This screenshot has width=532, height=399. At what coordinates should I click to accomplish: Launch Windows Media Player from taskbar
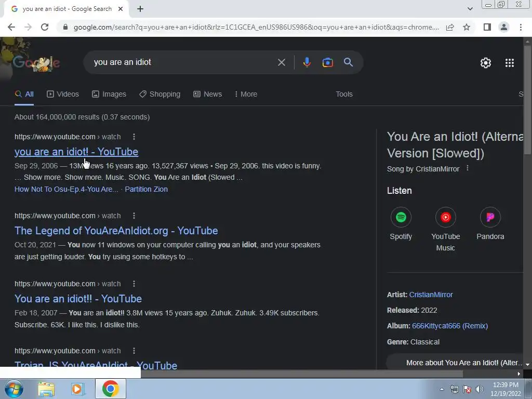click(78, 389)
